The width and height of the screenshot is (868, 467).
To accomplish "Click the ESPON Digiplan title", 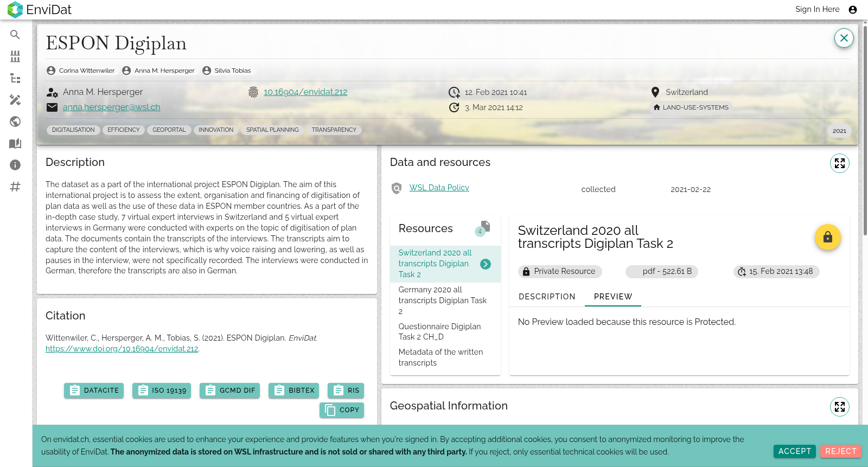I will point(116,43).
